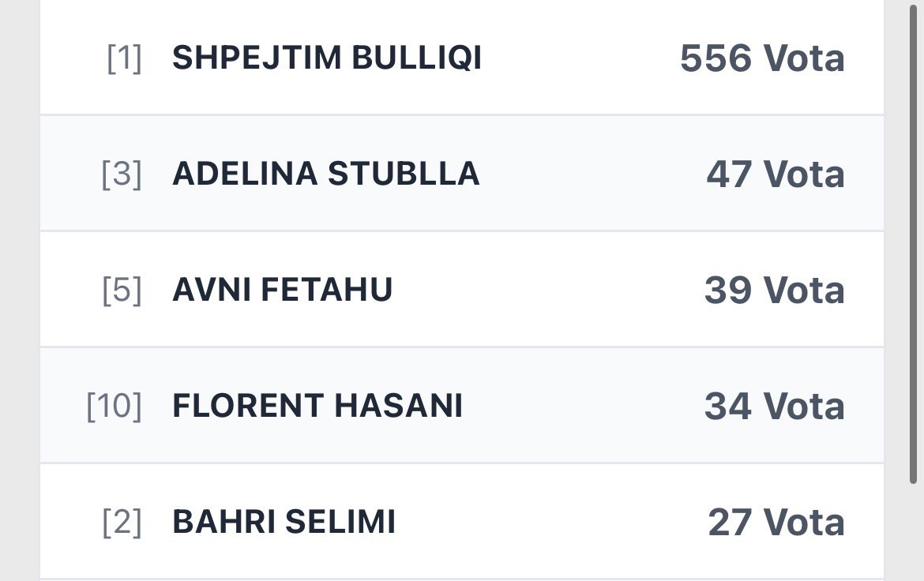Select the ADELINA STUBLLA candidate name
The width and height of the screenshot is (924, 581).
[x=325, y=174]
